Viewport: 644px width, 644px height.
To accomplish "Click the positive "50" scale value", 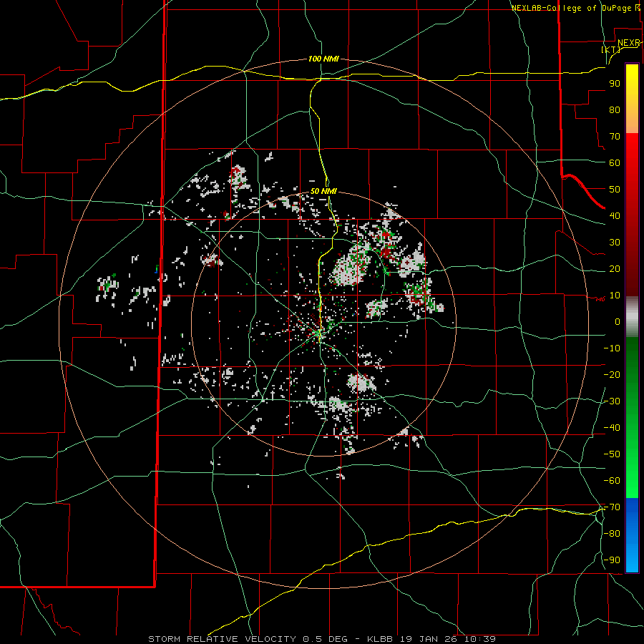I will coord(615,190).
